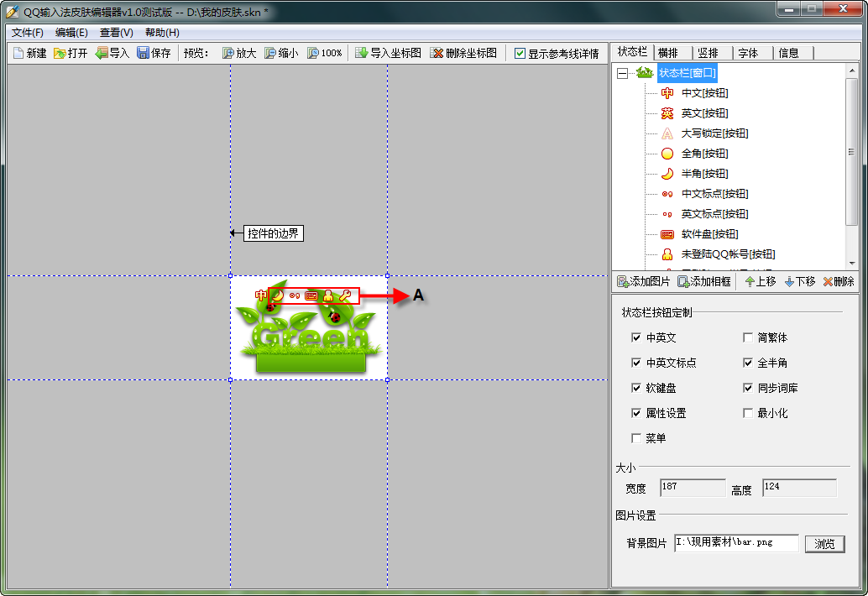Delete the selected item with 删除
Viewport: 868px width, 596px height.
click(839, 282)
